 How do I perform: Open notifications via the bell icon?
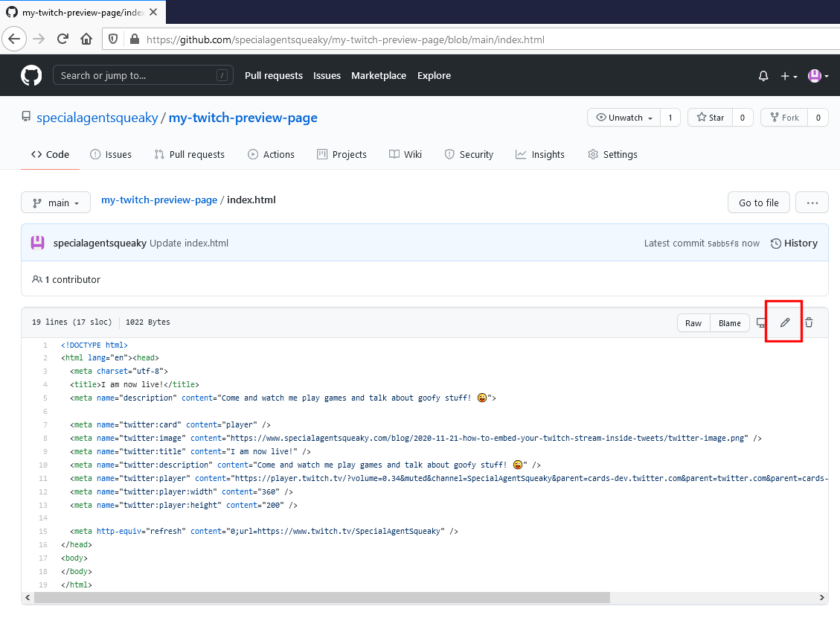[763, 75]
